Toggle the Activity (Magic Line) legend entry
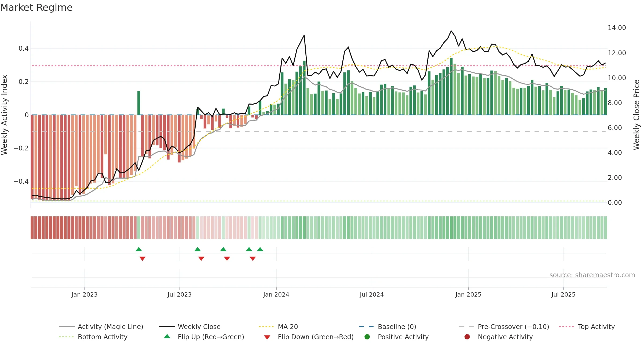Screen dimensions: 644x362 (x=101, y=327)
